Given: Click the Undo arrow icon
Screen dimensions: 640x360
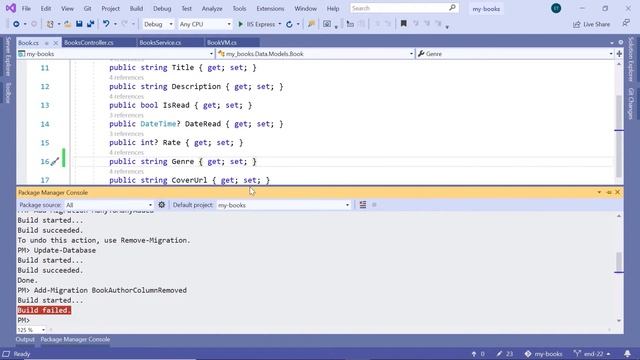Looking at the screenshot, I should [106, 24].
